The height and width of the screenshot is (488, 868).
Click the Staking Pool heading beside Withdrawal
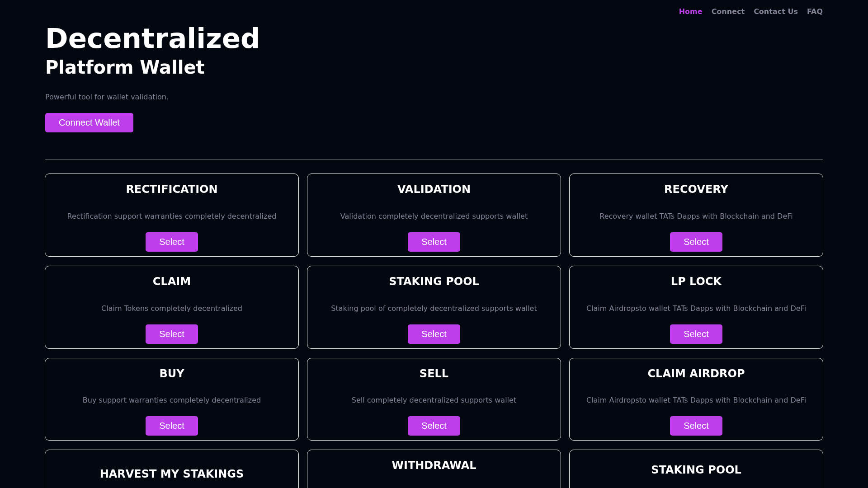(x=696, y=470)
